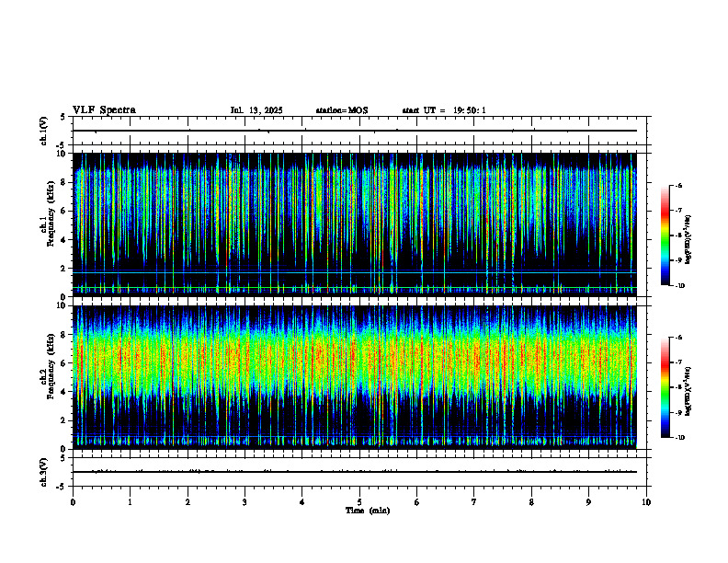The width and height of the screenshot is (728, 563).
Task: Click time axis tick label "1"
Action: click(130, 502)
